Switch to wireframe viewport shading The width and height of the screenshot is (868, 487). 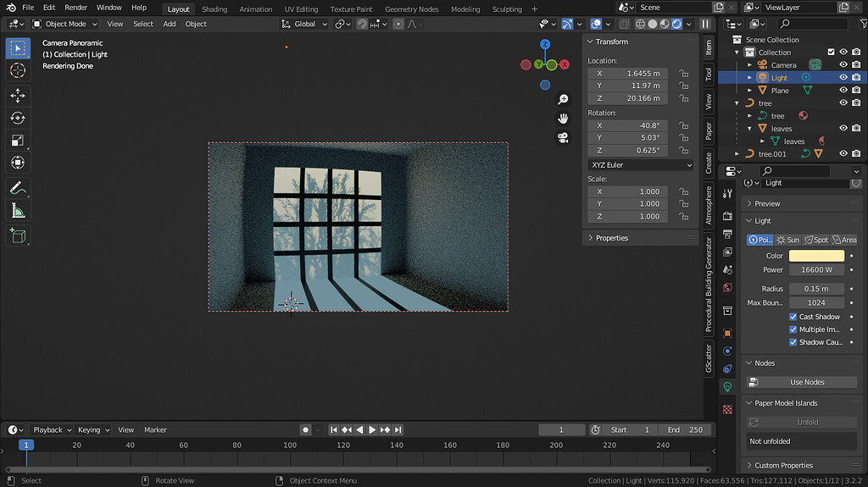click(x=641, y=24)
